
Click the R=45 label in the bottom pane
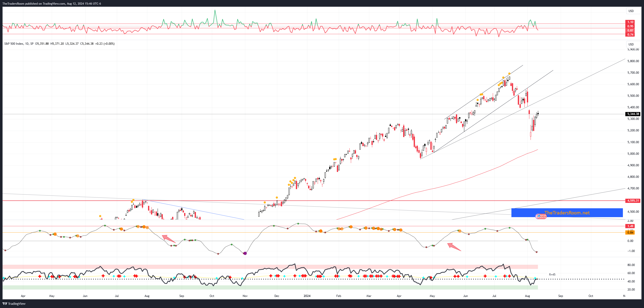pos(552,275)
